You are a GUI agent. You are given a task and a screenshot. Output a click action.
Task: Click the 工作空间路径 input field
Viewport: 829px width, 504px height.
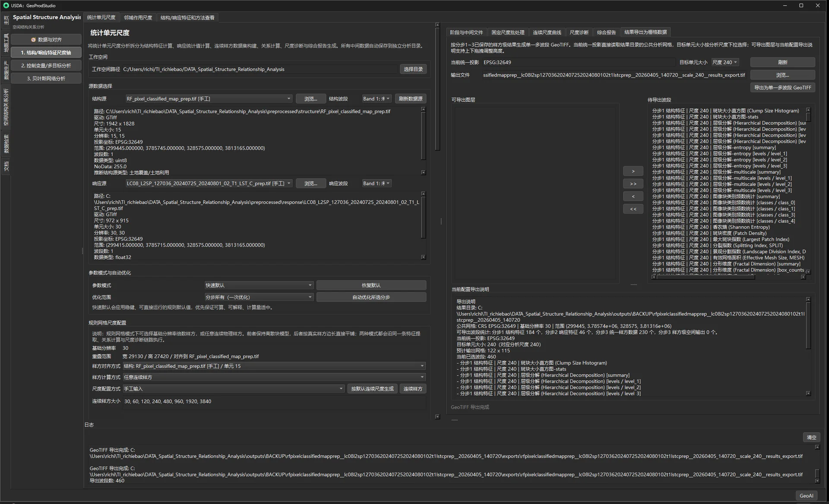(259, 69)
